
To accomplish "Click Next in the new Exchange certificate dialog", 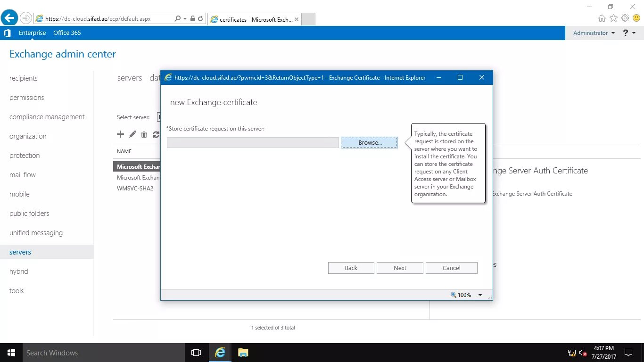I will click(x=400, y=268).
